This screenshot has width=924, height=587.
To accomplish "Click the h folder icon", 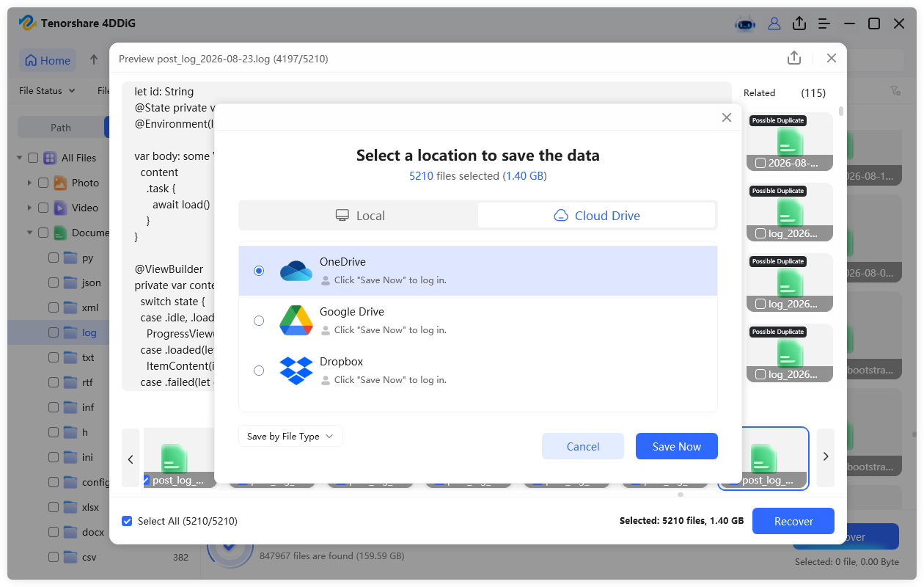I will 70,432.
